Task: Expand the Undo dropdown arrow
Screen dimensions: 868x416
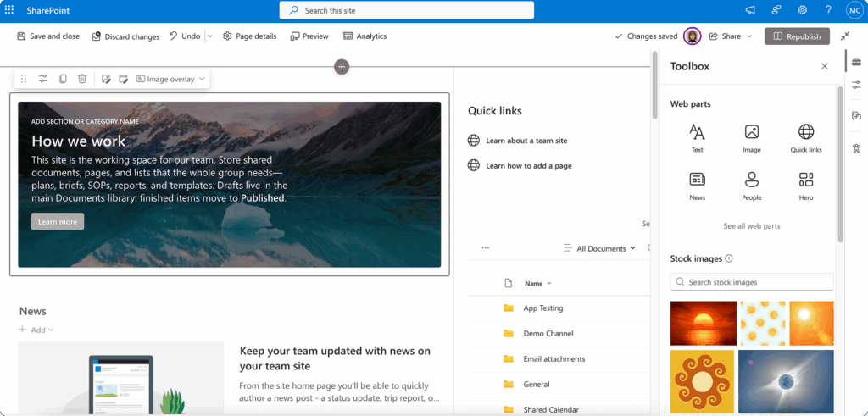Action: [210, 36]
